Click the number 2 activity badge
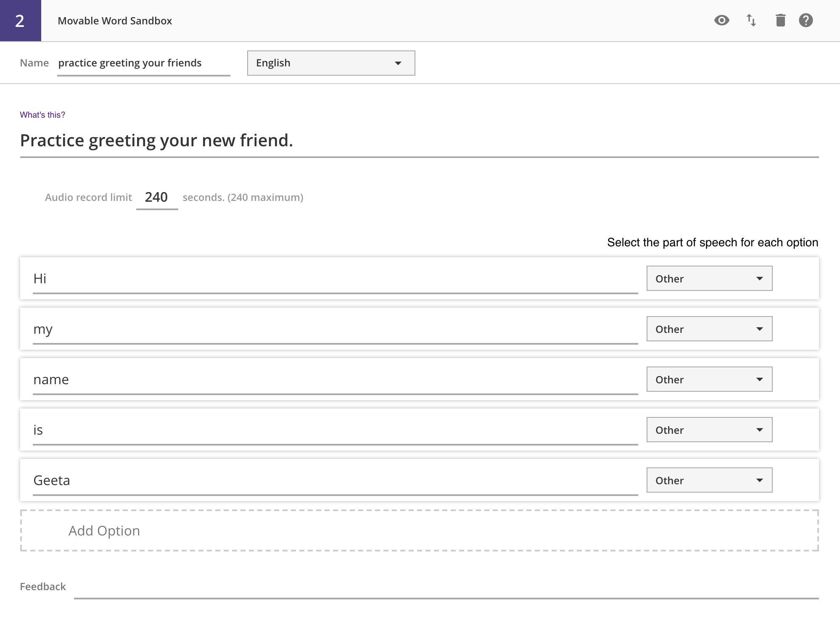Screen dimensions: 840x633 pos(20,21)
